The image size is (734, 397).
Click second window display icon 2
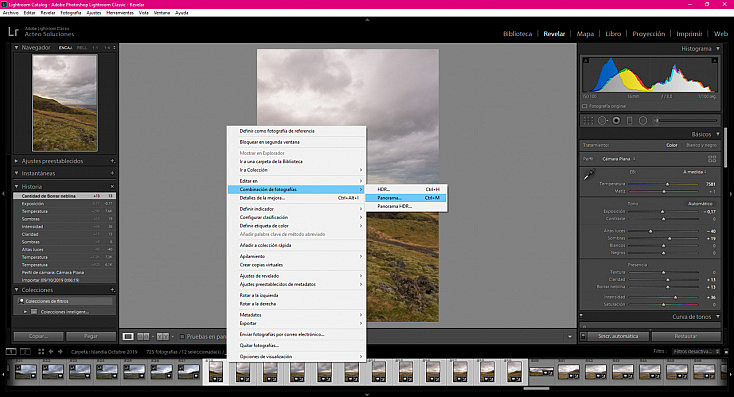(25, 351)
